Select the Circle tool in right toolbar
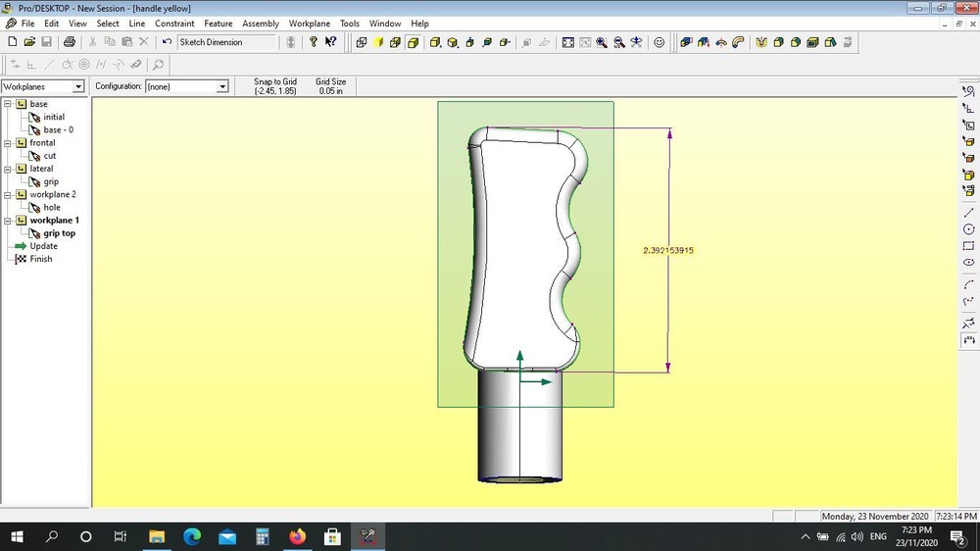The height and width of the screenshot is (551, 980). tap(969, 229)
